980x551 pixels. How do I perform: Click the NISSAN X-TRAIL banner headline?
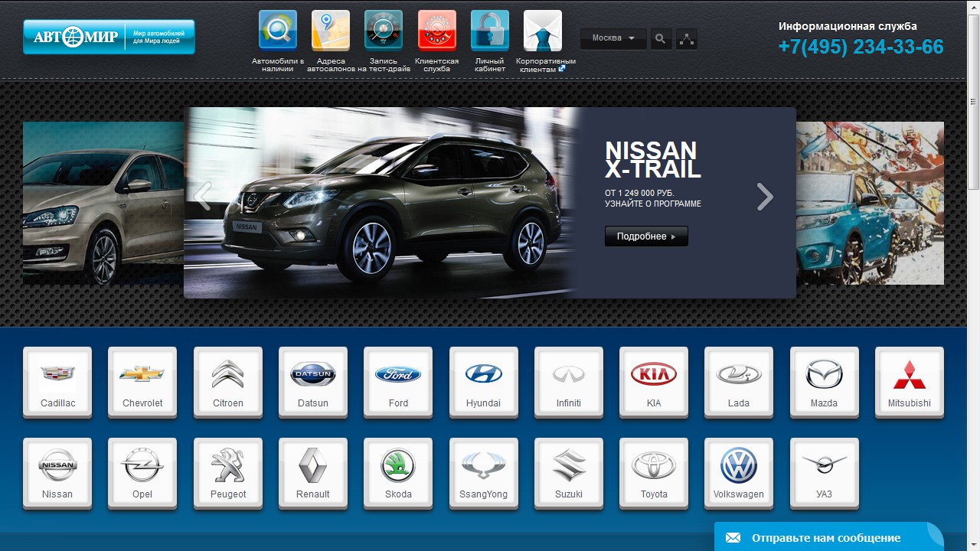tap(653, 159)
